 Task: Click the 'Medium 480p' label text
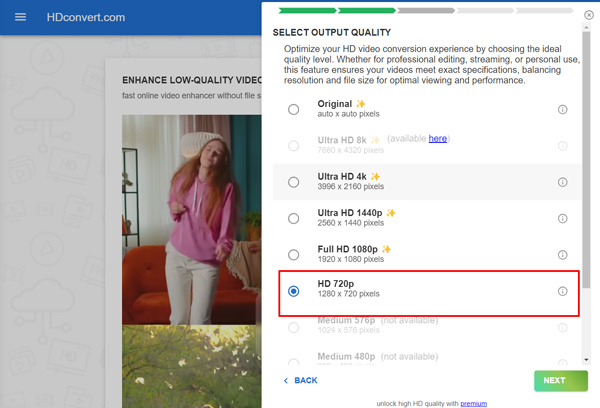coord(346,356)
